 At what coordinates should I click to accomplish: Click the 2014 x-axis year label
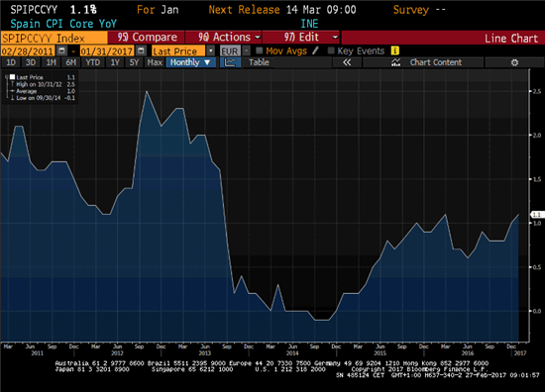pyautogui.click(x=292, y=352)
